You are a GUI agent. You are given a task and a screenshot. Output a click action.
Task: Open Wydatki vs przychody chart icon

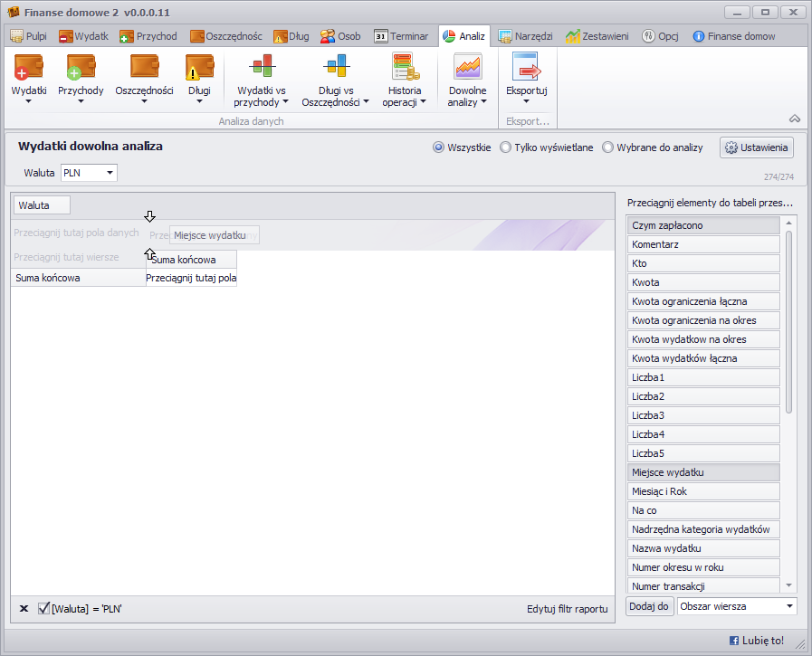click(262, 67)
